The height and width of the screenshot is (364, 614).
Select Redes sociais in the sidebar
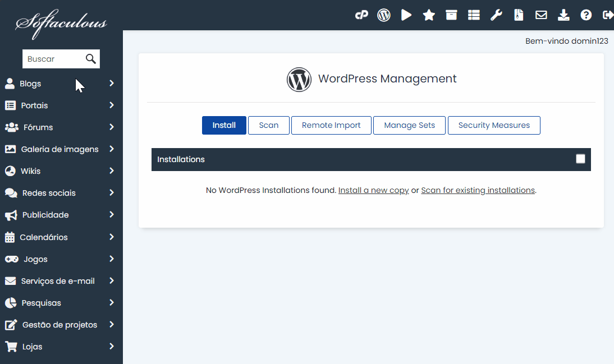point(61,193)
